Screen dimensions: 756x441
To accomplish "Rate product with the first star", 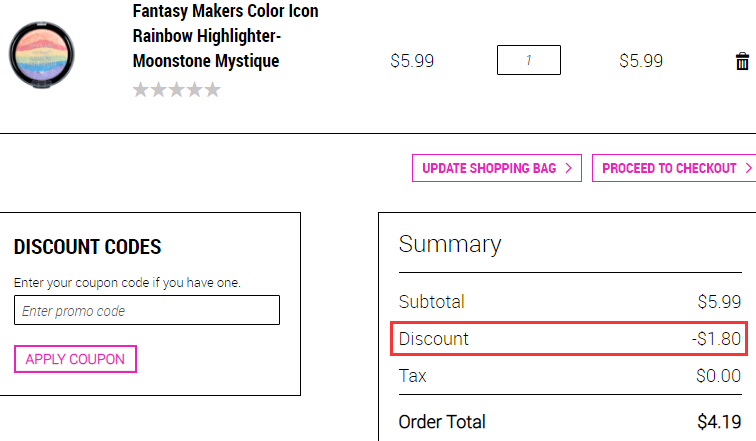I will click(140, 90).
